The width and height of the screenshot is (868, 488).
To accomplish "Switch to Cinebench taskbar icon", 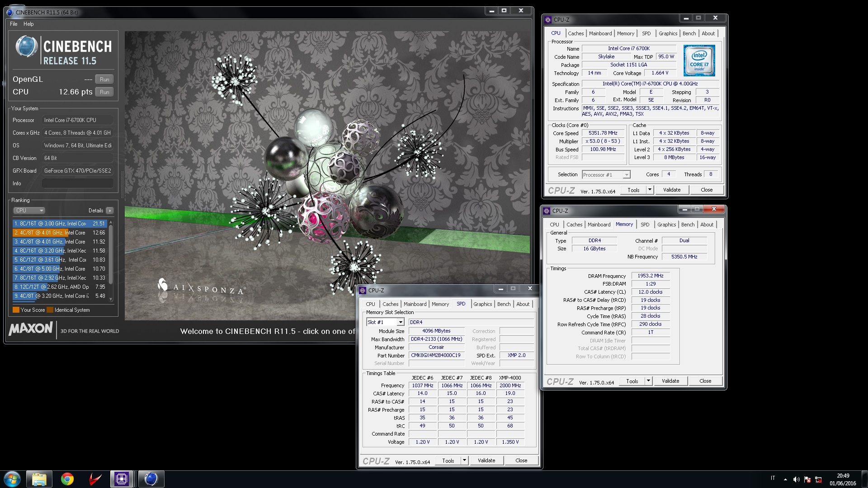I will click(x=151, y=479).
